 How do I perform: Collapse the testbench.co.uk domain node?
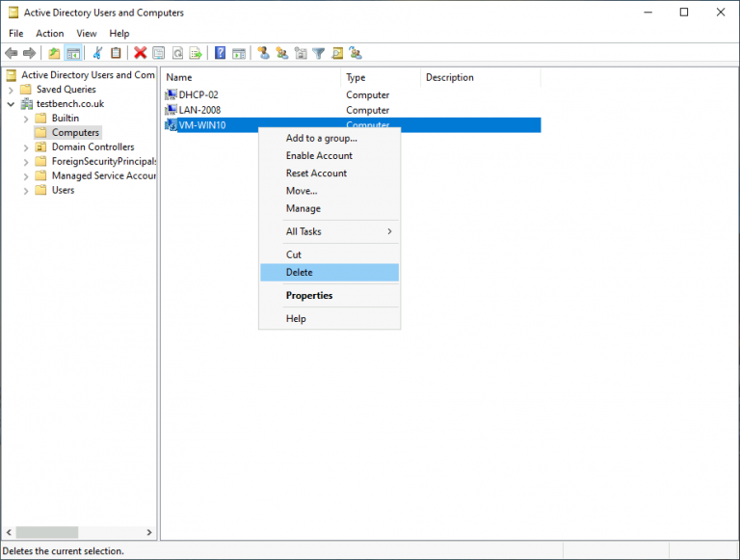click(11, 104)
